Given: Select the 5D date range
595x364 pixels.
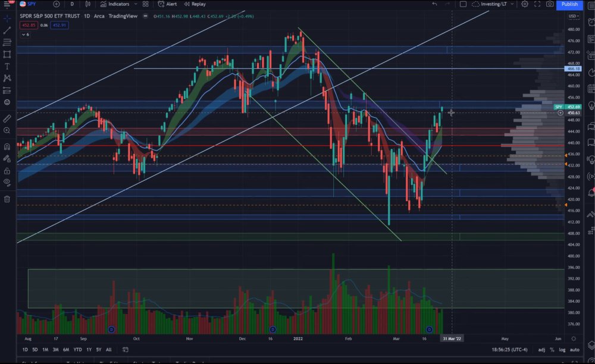Looking at the screenshot, I should [35, 350].
